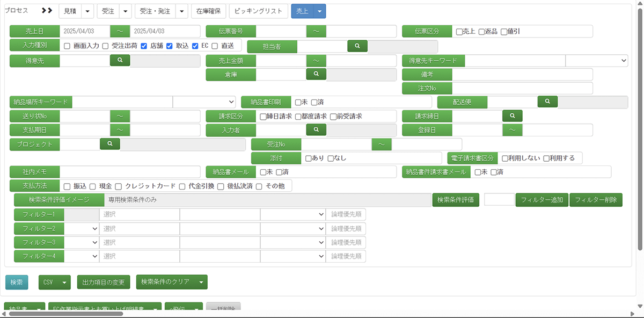Viewport: 644px width, 318px height.
Task: Click the horizontal scrollbar at the bottom
Action: 64,314
